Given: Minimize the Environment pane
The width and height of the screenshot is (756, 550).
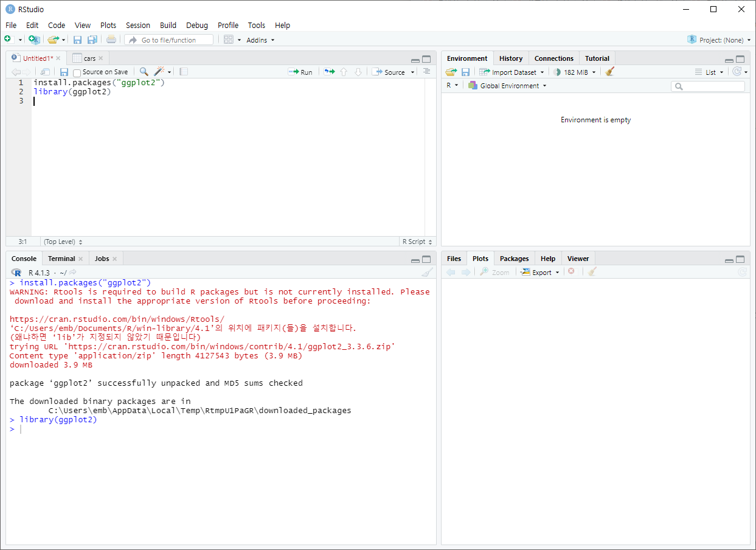Looking at the screenshot, I should pos(729,60).
